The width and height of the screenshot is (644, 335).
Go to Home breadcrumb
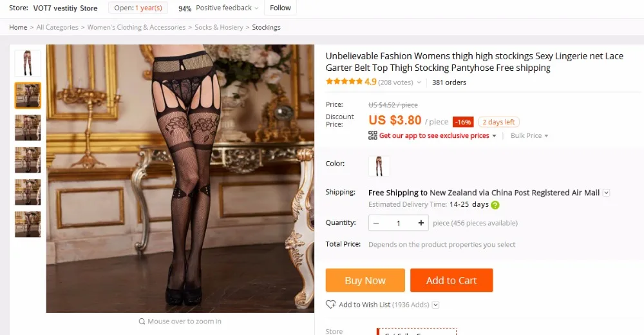click(18, 27)
